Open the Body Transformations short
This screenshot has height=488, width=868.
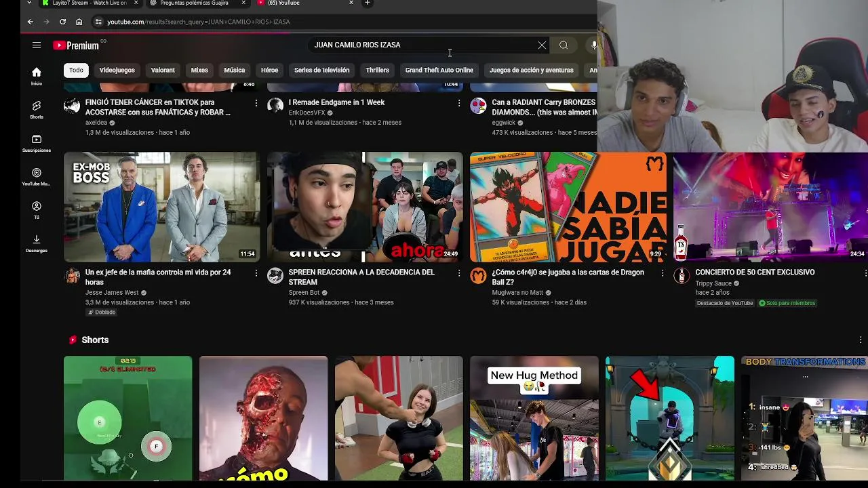(x=804, y=418)
